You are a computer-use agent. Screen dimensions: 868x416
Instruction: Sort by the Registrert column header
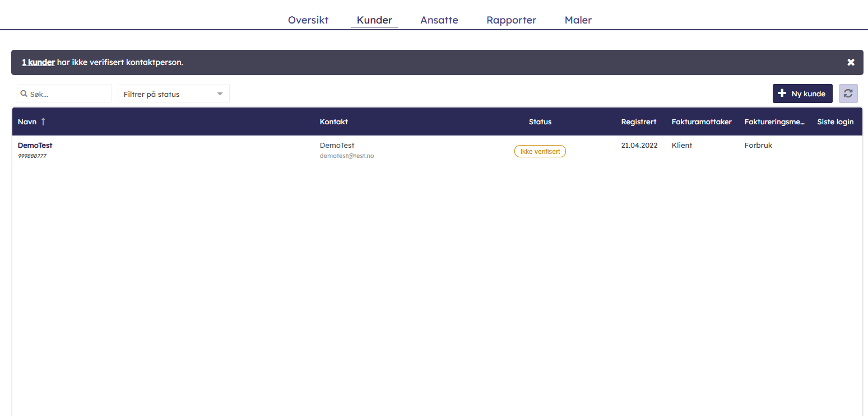[638, 122]
